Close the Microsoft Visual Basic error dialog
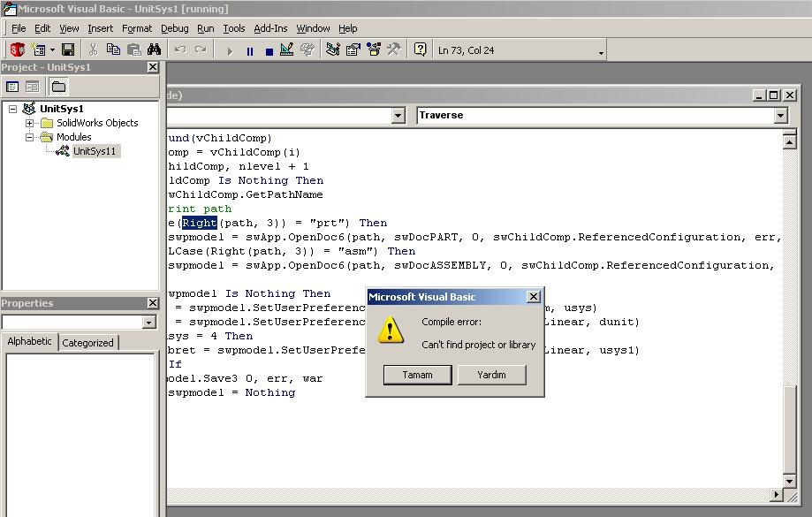The height and width of the screenshot is (517, 812). (x=533, y=297)
